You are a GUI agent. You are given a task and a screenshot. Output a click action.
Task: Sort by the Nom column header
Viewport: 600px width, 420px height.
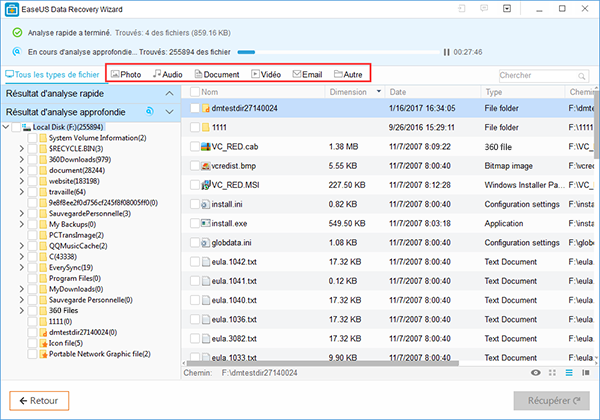(210, 92)
